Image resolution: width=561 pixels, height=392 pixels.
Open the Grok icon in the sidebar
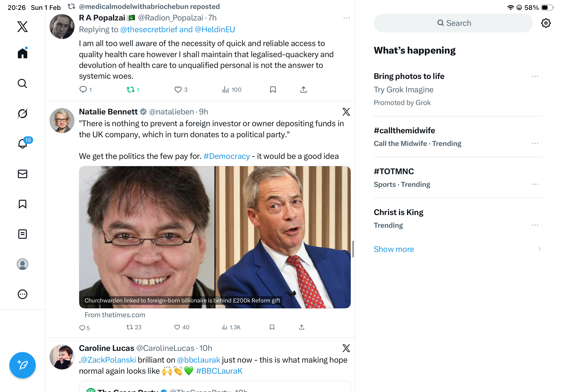(x=23, y=114)
